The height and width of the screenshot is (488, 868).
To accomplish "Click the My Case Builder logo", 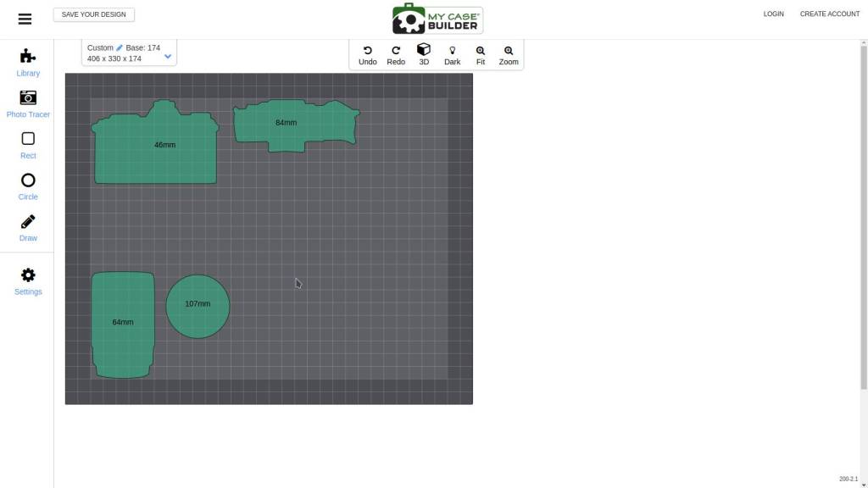I will point(437,19).
